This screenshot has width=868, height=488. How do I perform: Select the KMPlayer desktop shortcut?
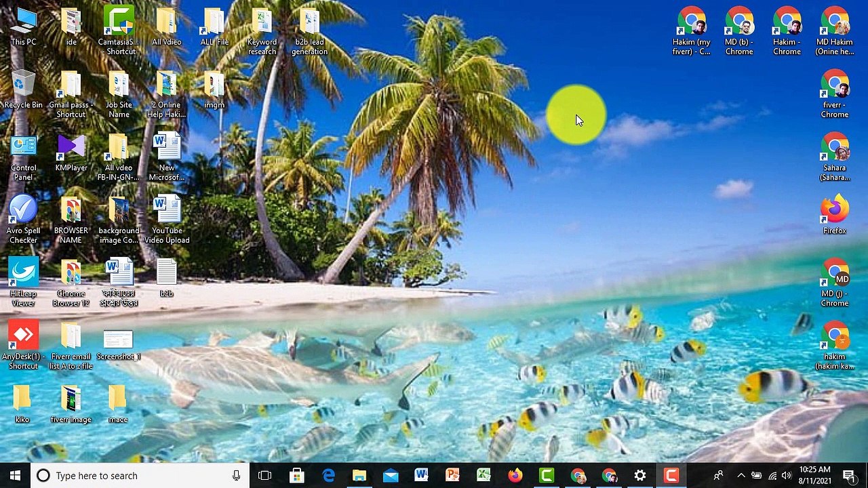tap(71, 153)
